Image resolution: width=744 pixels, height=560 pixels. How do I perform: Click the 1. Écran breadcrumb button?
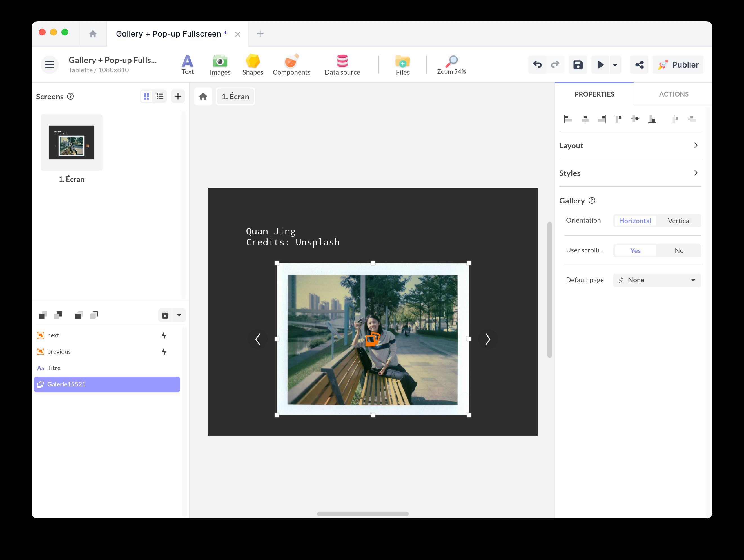click(x=235, y=97)
